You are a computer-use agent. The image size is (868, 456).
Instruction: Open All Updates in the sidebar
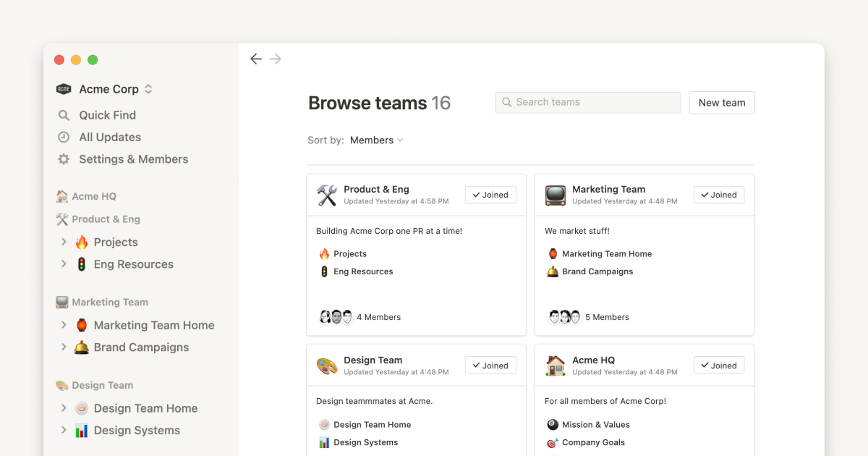tap(110, 138)
